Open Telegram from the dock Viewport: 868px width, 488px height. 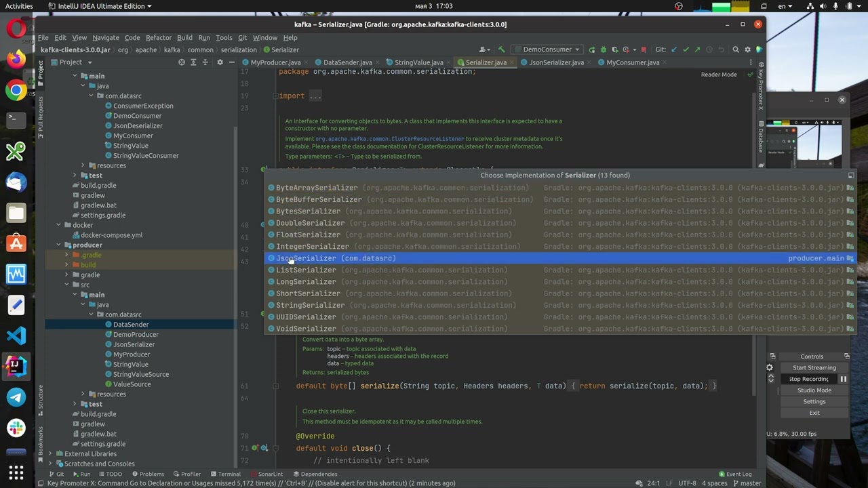pos(16,397)
